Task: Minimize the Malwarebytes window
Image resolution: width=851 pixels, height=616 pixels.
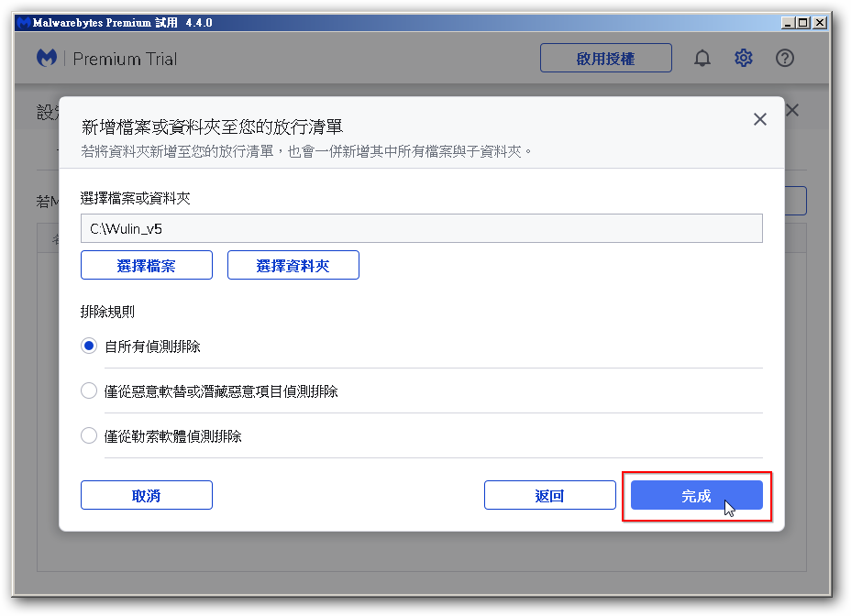Action: click(x=789, y=22)
